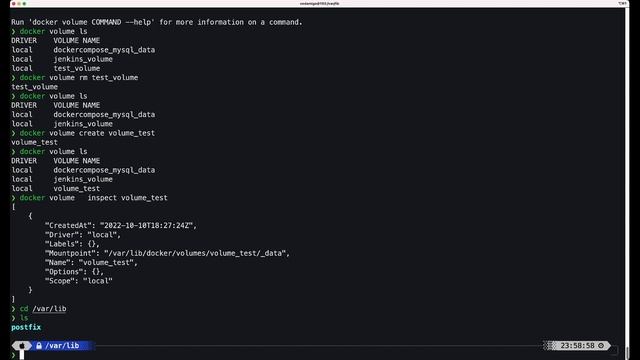Click the "Name": "volume_test" JSON line
The image size is (640, 360).
(91, 262)
